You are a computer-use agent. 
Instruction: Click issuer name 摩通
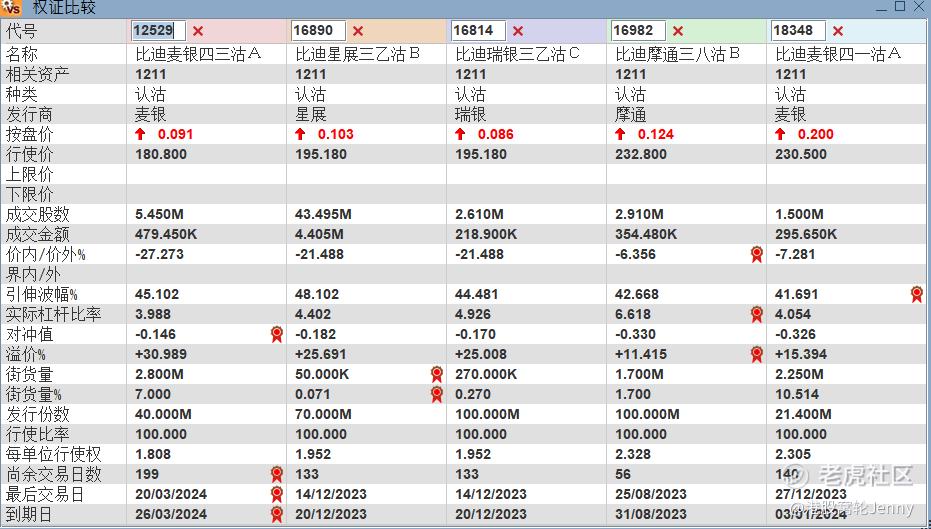tap(631, 115)
